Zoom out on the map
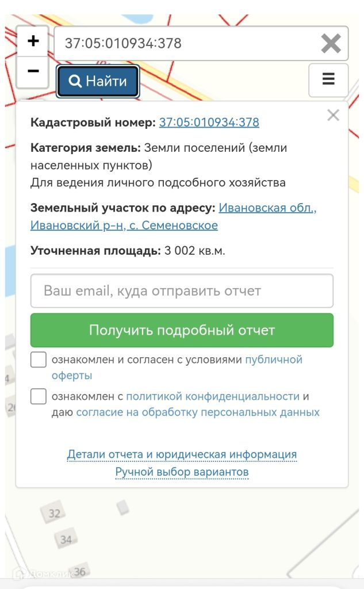364x589 pixels. [x=33, y=71]
